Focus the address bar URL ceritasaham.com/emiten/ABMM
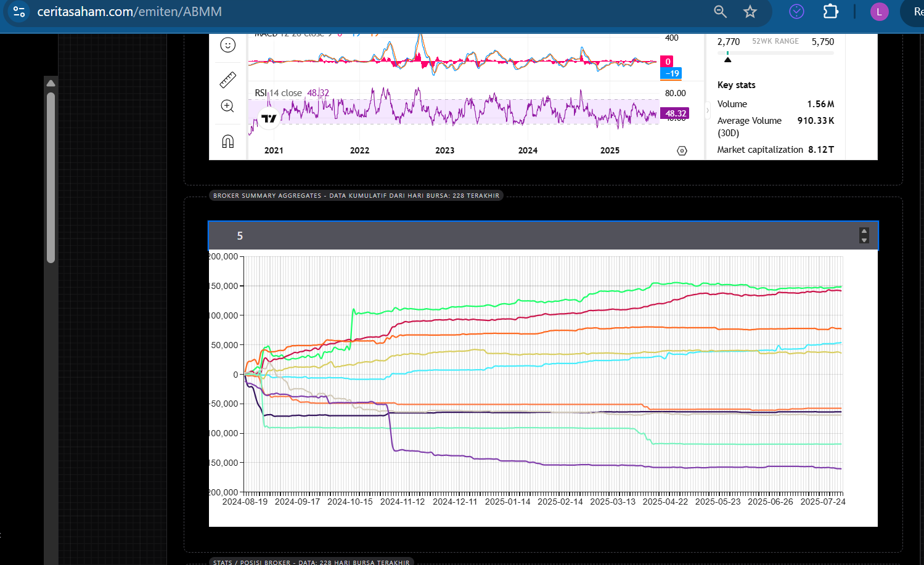Image resolution: width=924 pixels, height=565 pixels. pos(129,12)
